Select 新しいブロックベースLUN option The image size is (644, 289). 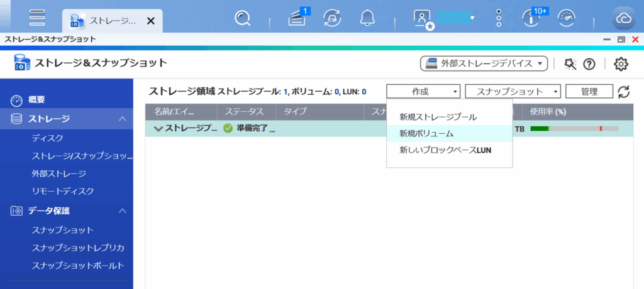(445, 150)
